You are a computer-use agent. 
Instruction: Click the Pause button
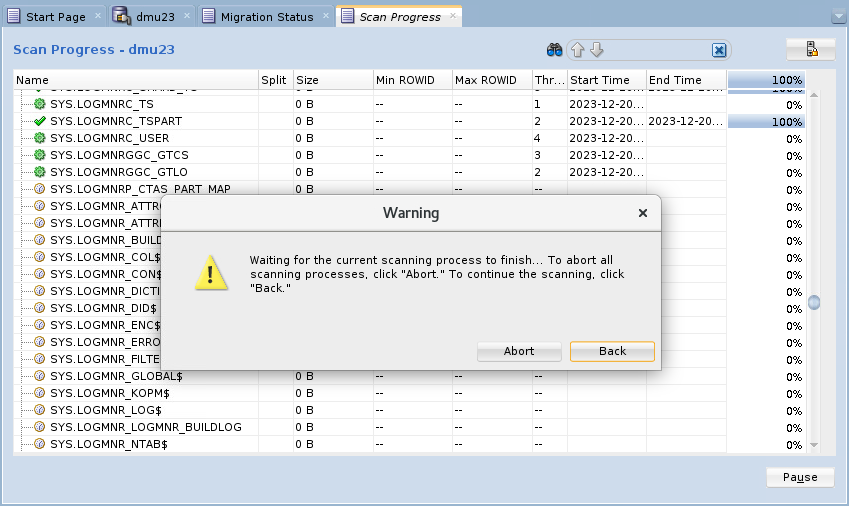[x=800, y=477]
